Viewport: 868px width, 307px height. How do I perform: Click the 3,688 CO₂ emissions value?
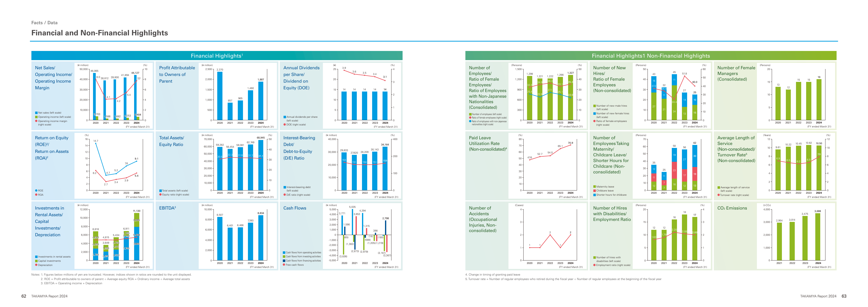(x=818, y=211)
